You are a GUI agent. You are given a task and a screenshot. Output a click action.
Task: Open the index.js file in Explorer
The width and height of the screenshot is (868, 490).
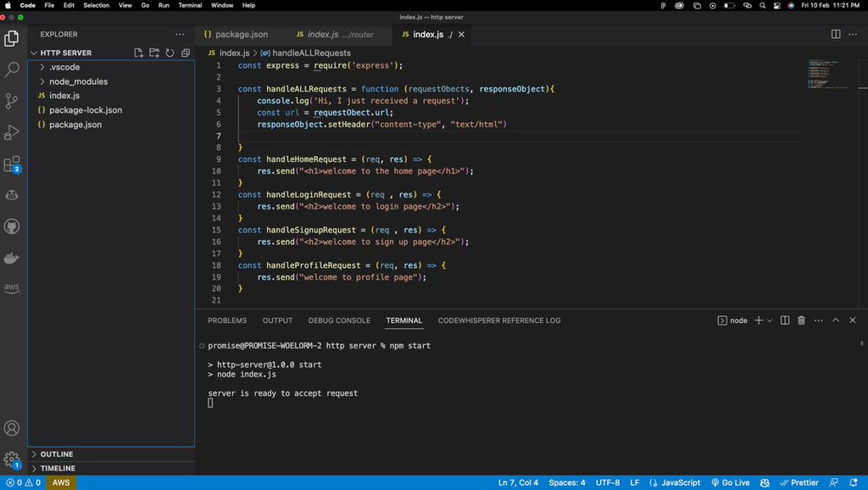coord(64,96)
